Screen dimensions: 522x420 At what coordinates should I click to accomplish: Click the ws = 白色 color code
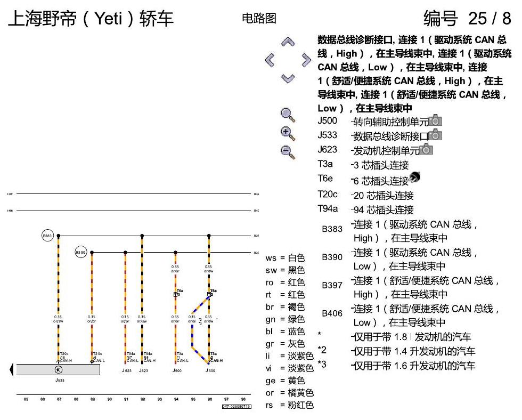(286, 258)
